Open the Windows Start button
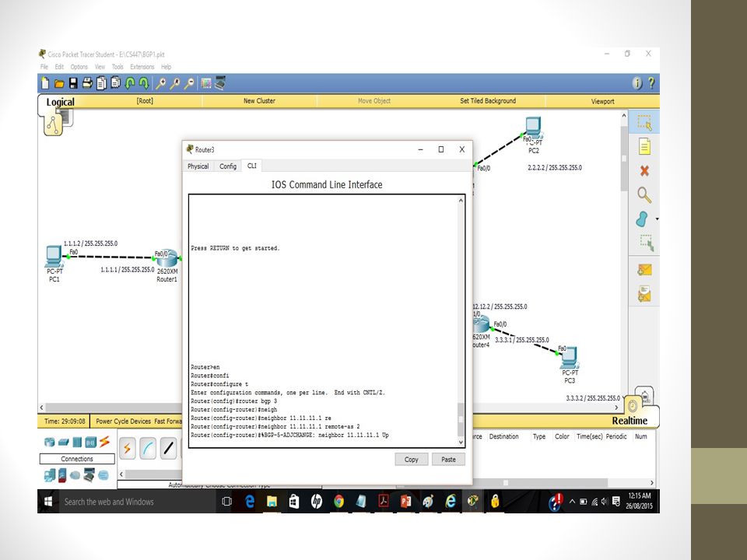 click(x=48, y=502)
